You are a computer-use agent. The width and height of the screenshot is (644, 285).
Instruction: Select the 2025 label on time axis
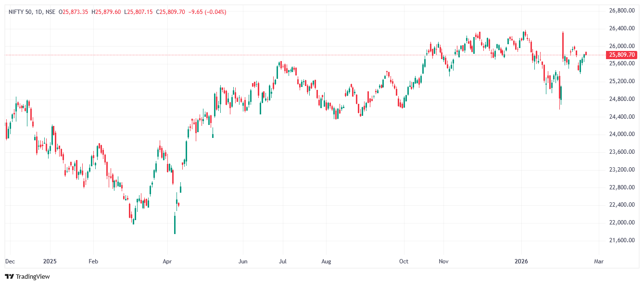pyautogui.click(x=50, y=261)
